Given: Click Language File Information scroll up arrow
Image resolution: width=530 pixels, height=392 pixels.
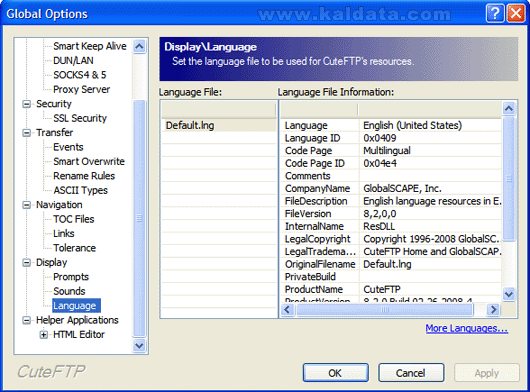Looking at the screenshot, I should click(509, 108).
